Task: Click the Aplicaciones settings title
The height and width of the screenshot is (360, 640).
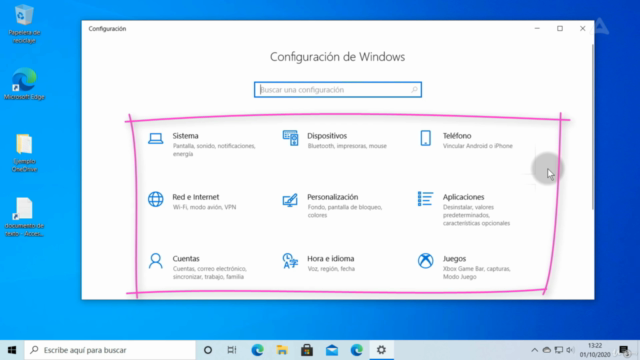Action: [463, 197]
